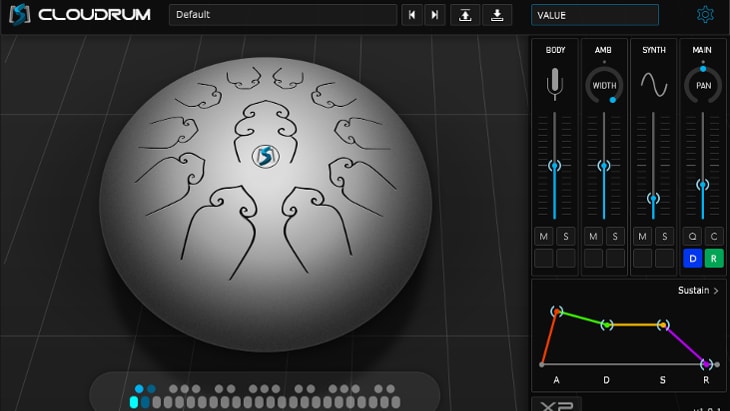The width and height of the screenshot is (730, 411).
Task: Click the SYNTH sine wave icon
Action: point(654,84)
